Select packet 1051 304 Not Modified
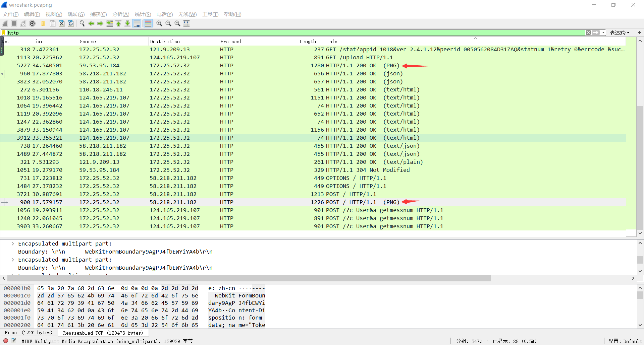This screenshot has width=644, height=345. pos(313,170)
